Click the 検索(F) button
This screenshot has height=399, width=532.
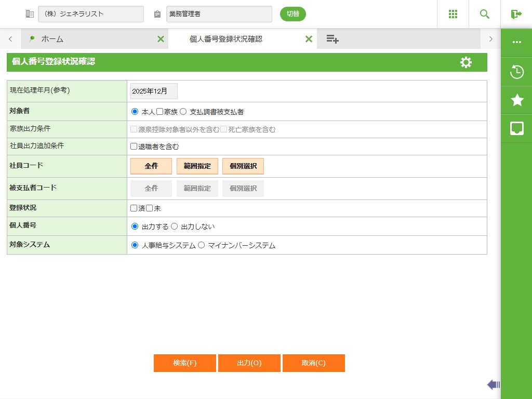point(184,363)
